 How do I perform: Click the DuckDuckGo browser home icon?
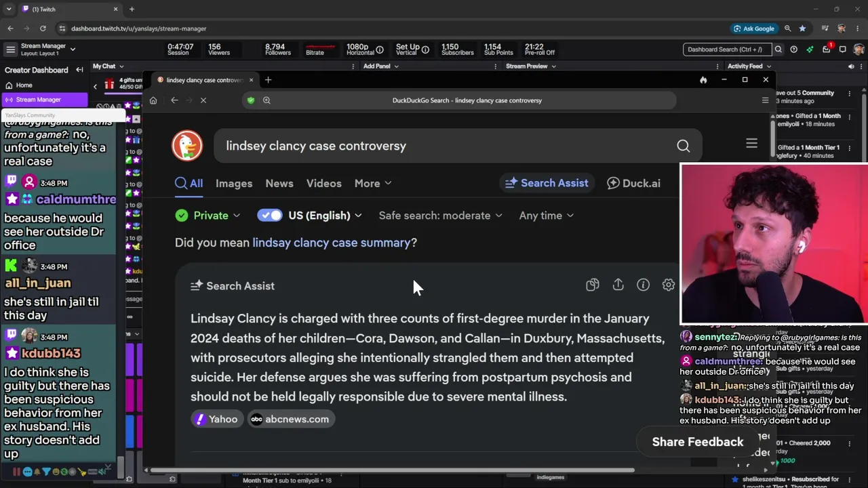pos(153,100)
